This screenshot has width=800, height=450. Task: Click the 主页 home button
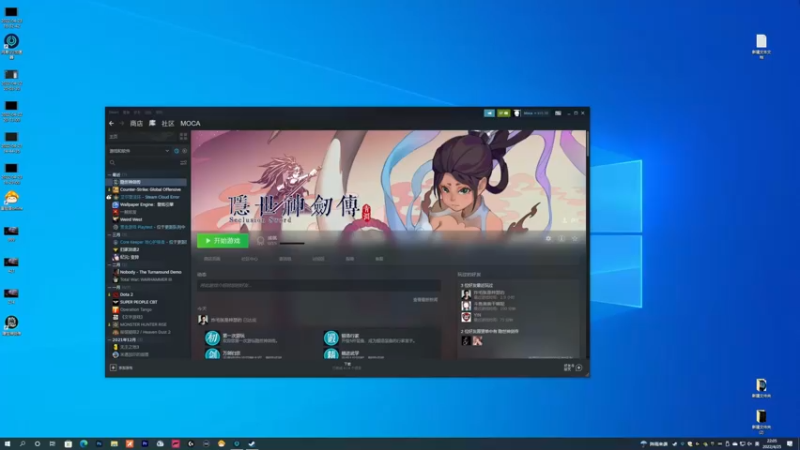141,137
